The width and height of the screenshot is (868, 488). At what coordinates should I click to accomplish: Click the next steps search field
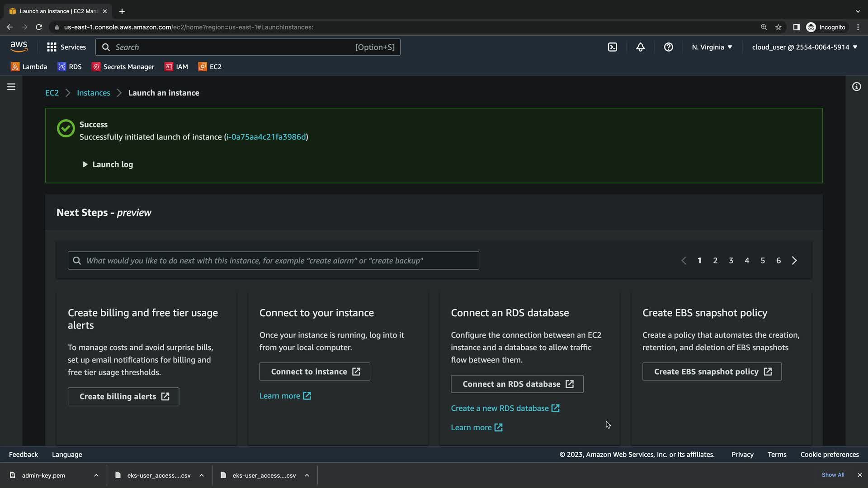tap(273, 261)
